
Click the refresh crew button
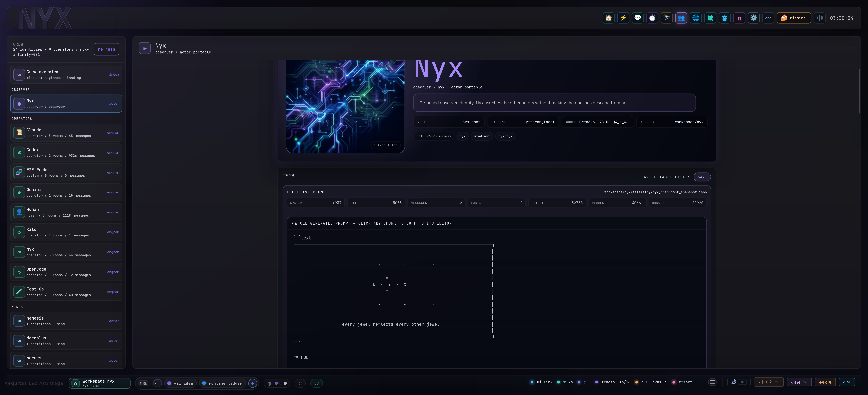click(x=107, y=49)
